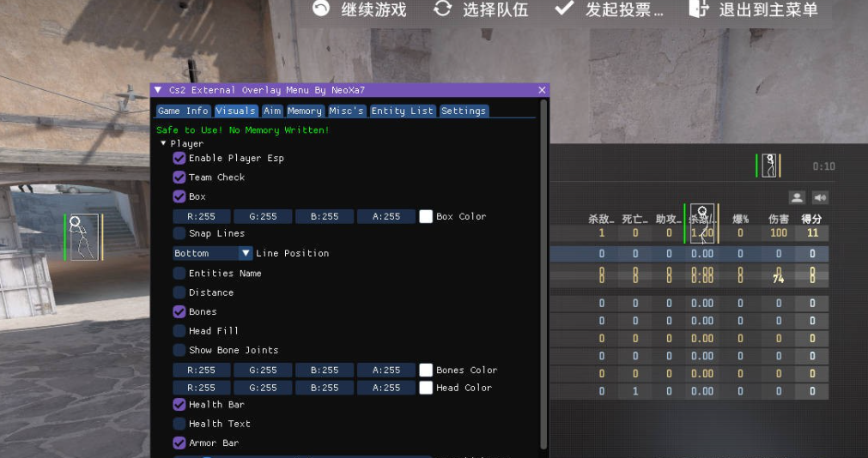The image size is (868, 458).
Task: Click the 爆% headshot column header
Action: [x=740, y=219]
